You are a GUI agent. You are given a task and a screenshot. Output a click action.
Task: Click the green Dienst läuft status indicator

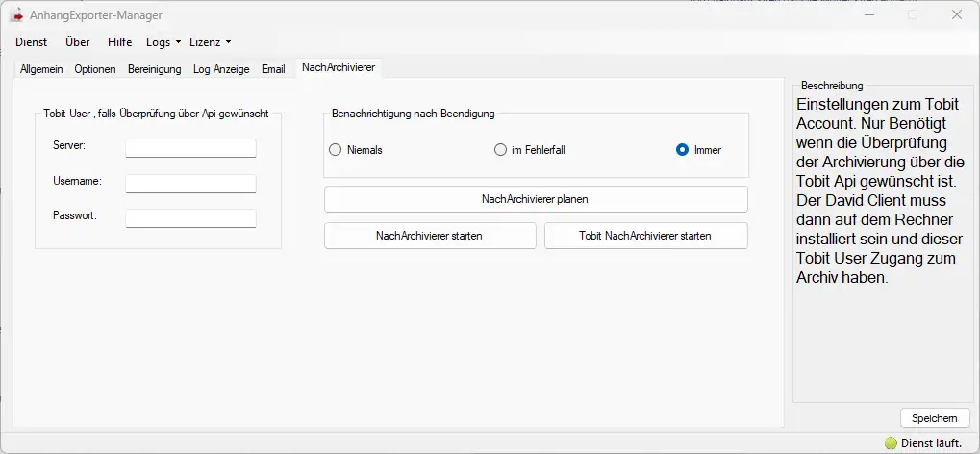[891, 443]
